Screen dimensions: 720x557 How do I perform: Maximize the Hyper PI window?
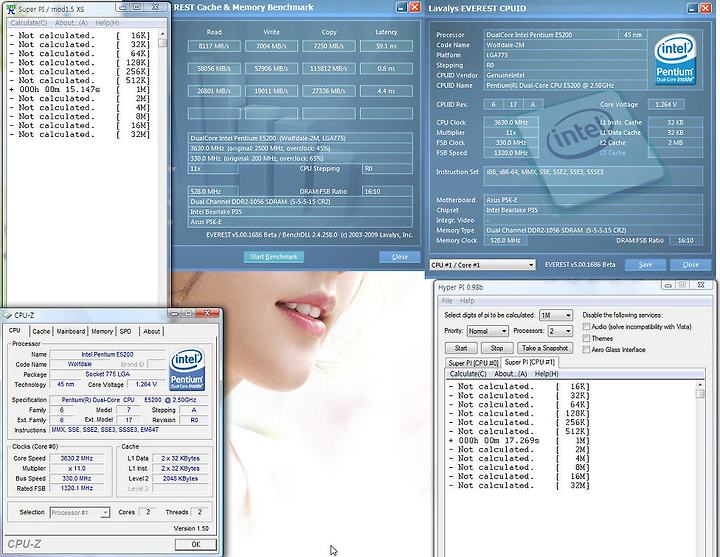(x=682, y=285)
